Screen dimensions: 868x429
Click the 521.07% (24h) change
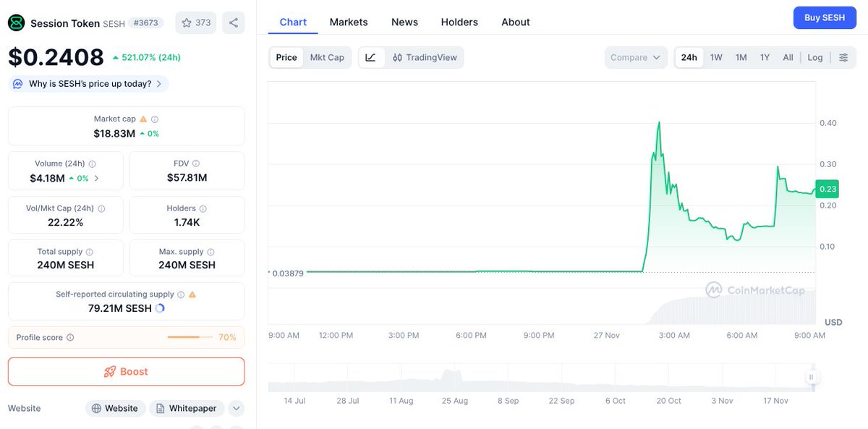click(x=146, y=57)
